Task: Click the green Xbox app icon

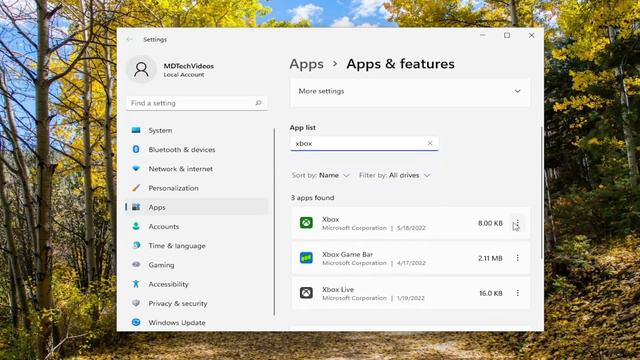Action: [307, 223]
